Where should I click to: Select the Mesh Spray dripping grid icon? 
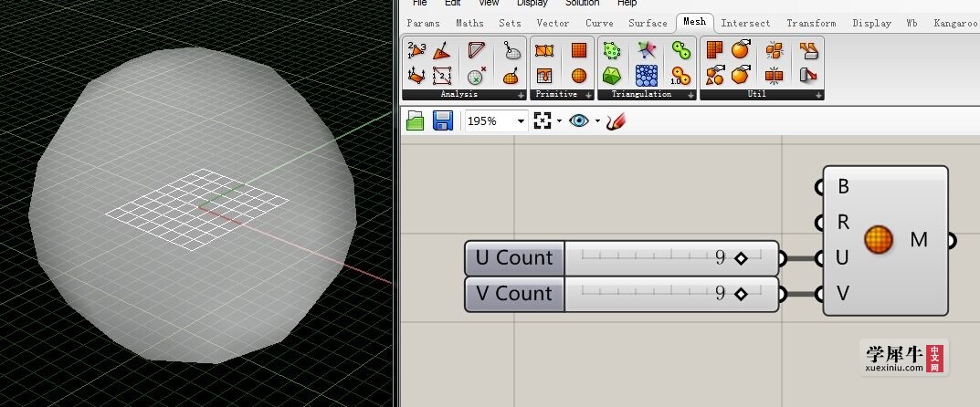[544, 76]
